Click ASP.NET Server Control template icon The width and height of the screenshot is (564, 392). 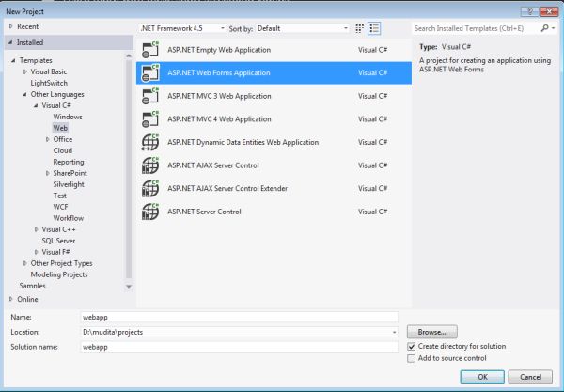[x=150, y=212]
